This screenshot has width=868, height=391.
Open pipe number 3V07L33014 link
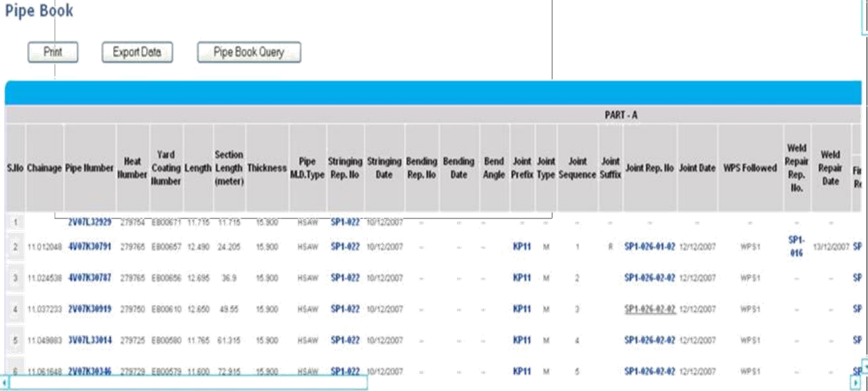(90, 340)
